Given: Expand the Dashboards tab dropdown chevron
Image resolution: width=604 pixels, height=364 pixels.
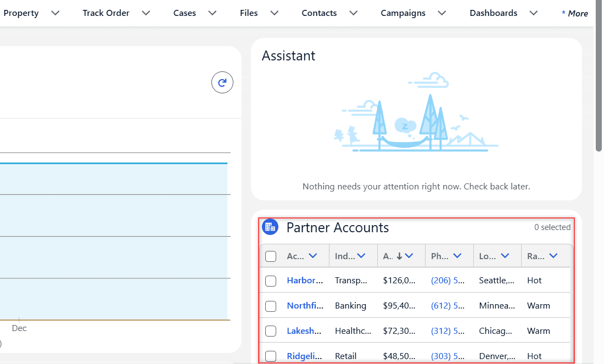Looking at the screenshot, I should click(534, 13).
